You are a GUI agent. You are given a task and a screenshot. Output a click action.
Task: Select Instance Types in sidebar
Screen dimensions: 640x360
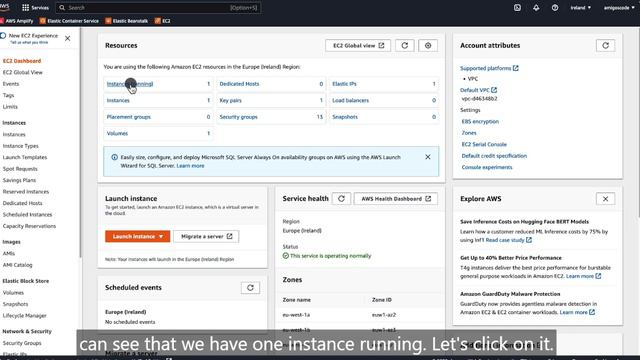[x=20, y=146]
